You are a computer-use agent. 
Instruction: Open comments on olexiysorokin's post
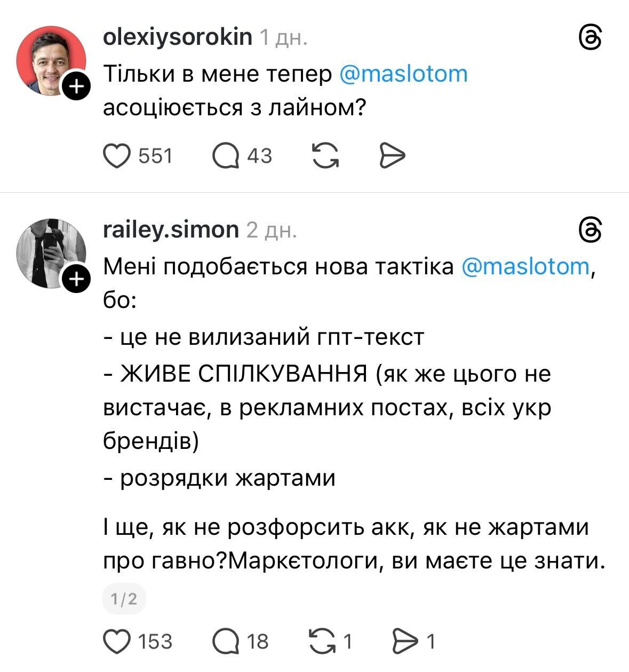coord(226,156)
